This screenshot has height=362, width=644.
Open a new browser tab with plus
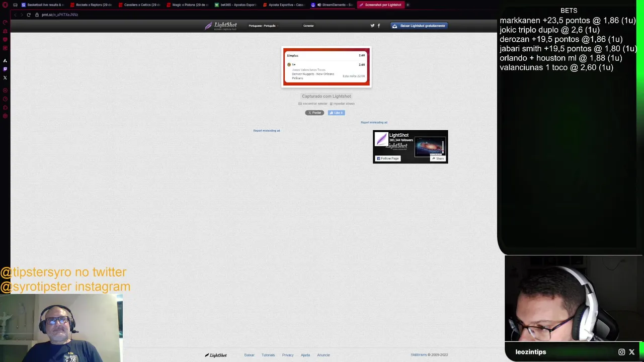click(x=408, y=5)
